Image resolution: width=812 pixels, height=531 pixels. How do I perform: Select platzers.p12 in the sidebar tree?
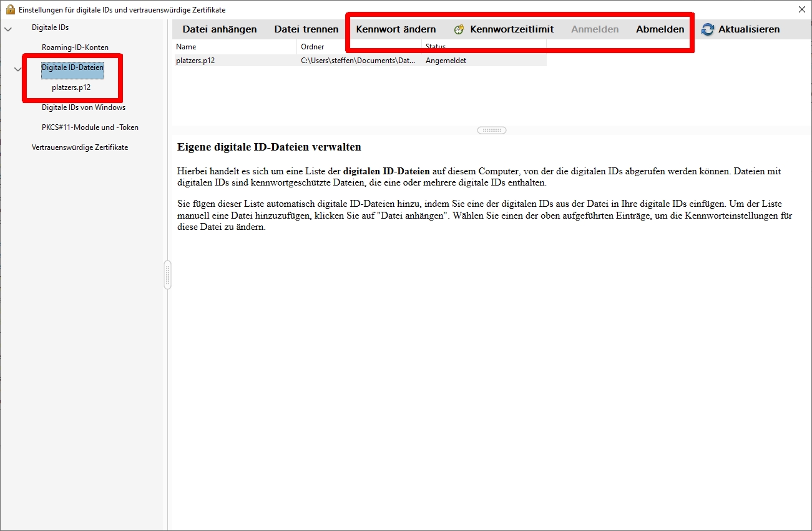(x=71, y=87)
